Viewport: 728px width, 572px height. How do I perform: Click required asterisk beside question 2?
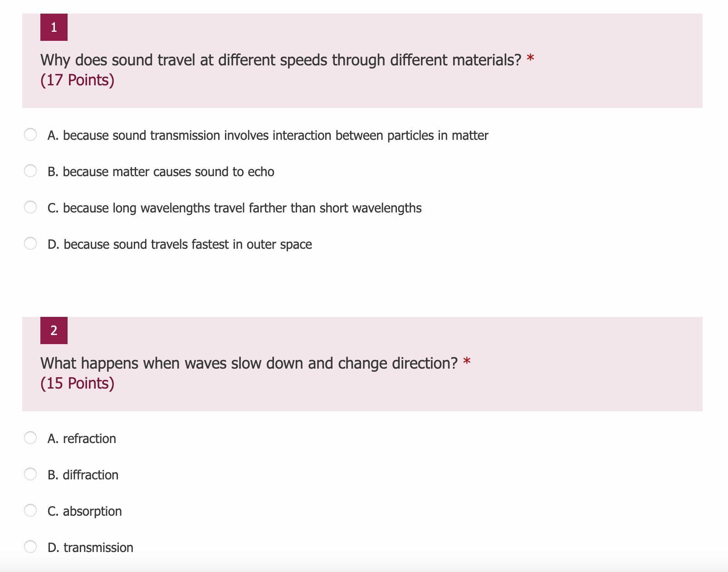point(467,362)
